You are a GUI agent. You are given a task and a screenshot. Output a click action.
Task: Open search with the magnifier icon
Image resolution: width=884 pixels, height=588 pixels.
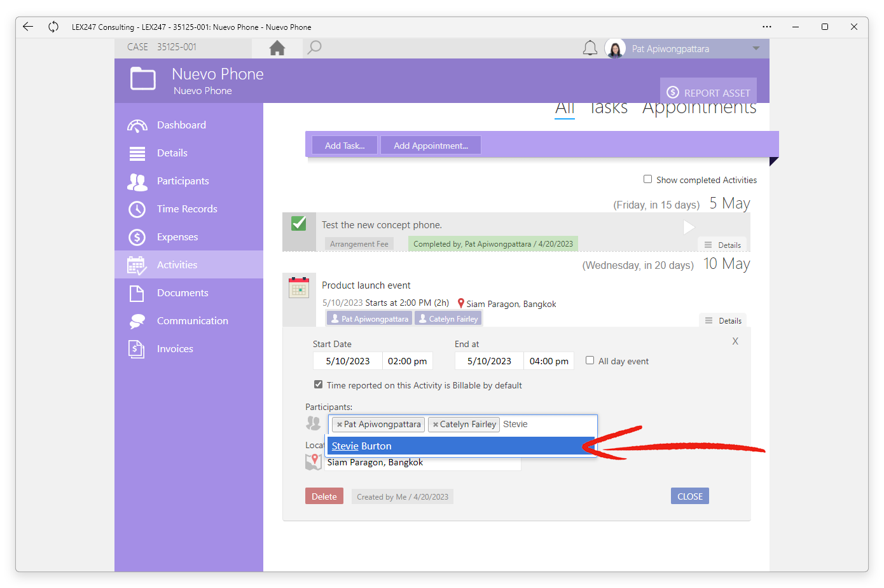tap(314, 48)
